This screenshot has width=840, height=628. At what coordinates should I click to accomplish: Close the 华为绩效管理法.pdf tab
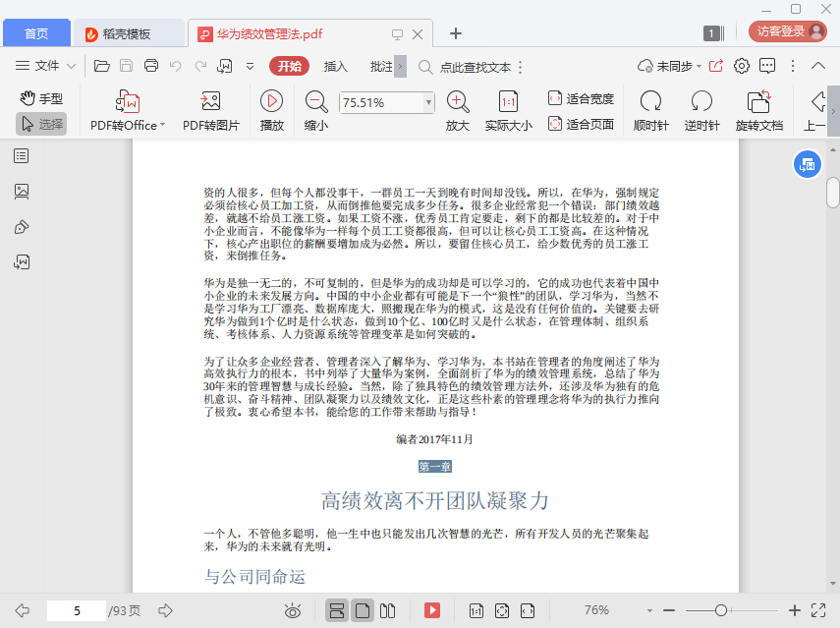tap(418, 34)
